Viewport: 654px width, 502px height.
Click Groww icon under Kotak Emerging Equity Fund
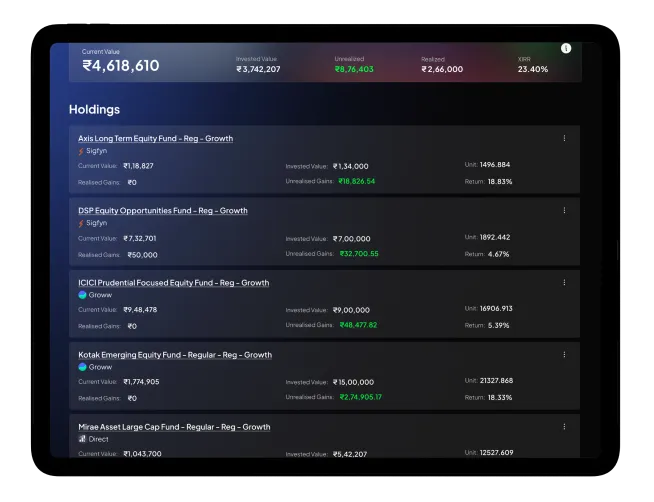(82, 367)
